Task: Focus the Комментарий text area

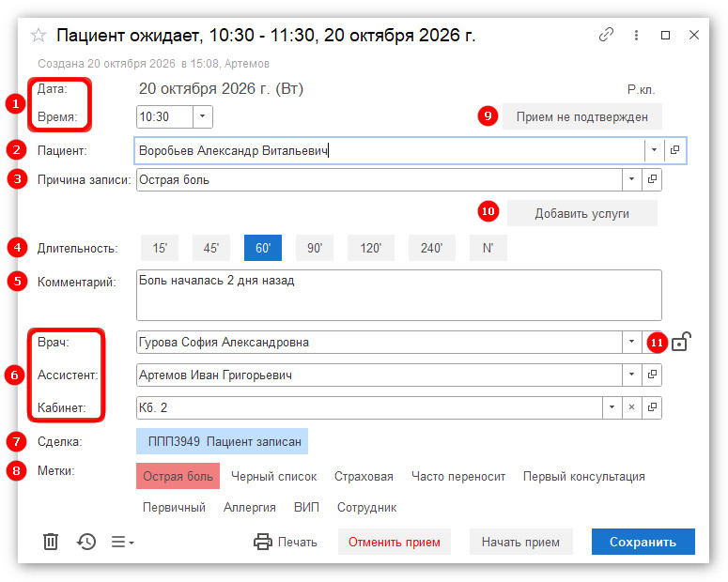Action: 399,295
